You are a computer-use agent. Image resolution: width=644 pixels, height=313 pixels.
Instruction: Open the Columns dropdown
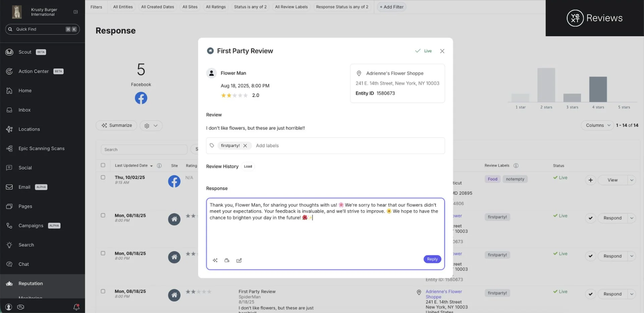pyautogui.click(x=597, y=125)
